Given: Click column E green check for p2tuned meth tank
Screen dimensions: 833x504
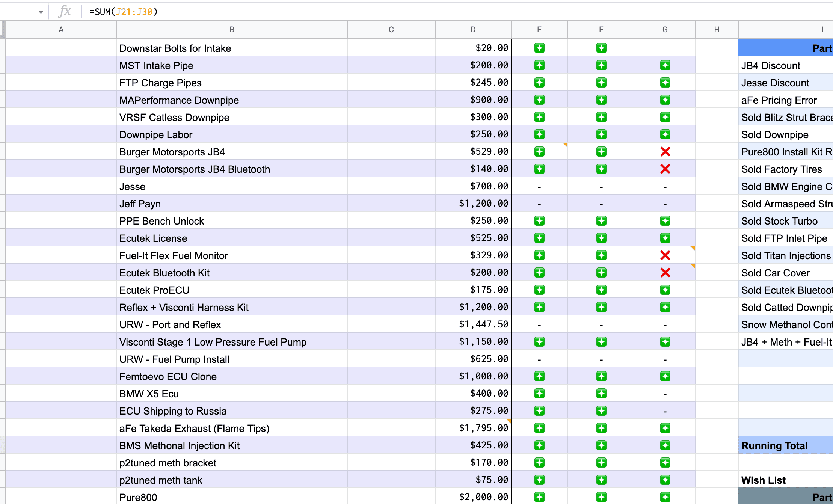Looking at the screenshot, I should pyautogui.click(x=539, y=480).
